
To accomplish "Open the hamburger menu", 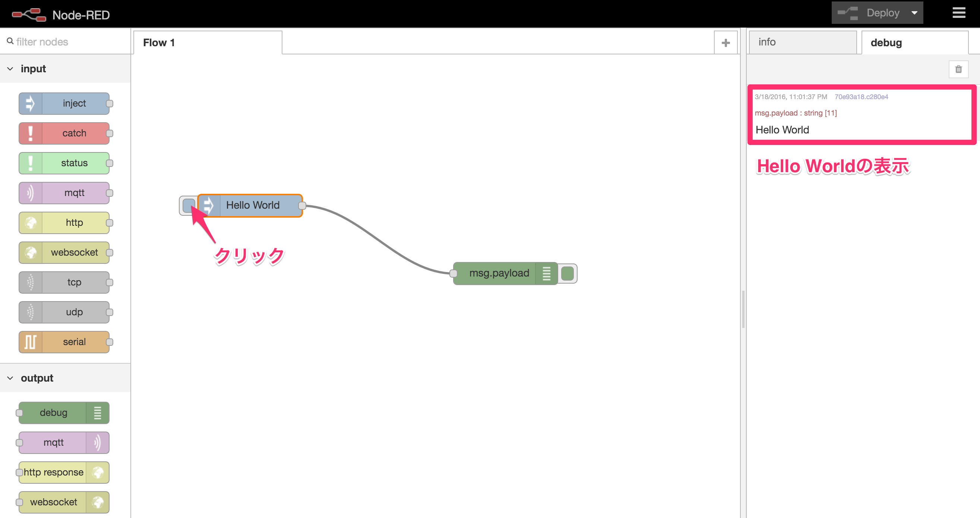I will coord(959,13).
